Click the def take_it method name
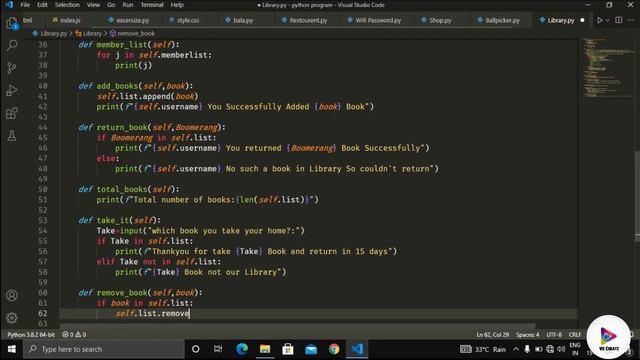Screen dimensions: 640x360 (113, 220)
